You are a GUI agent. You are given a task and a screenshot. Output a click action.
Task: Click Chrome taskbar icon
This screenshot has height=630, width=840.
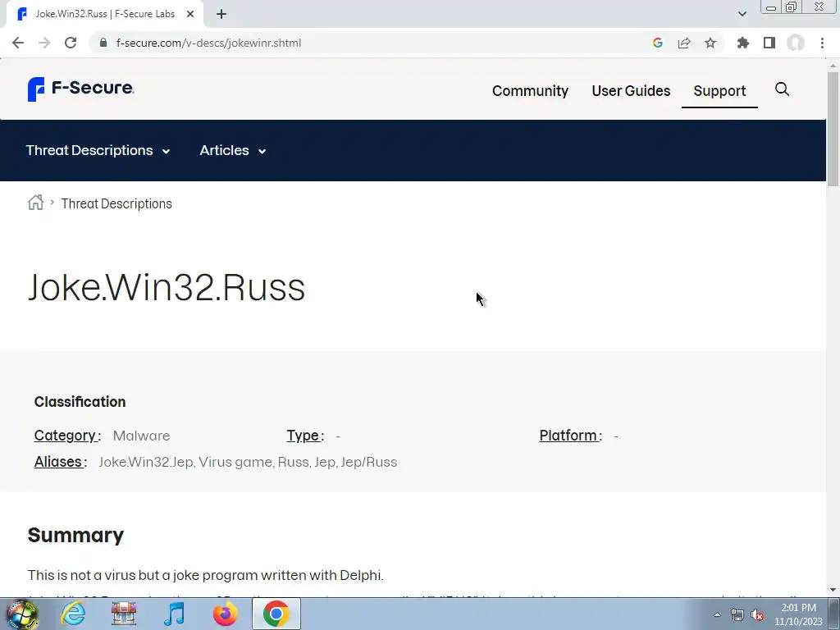click(x=276, y=614)
